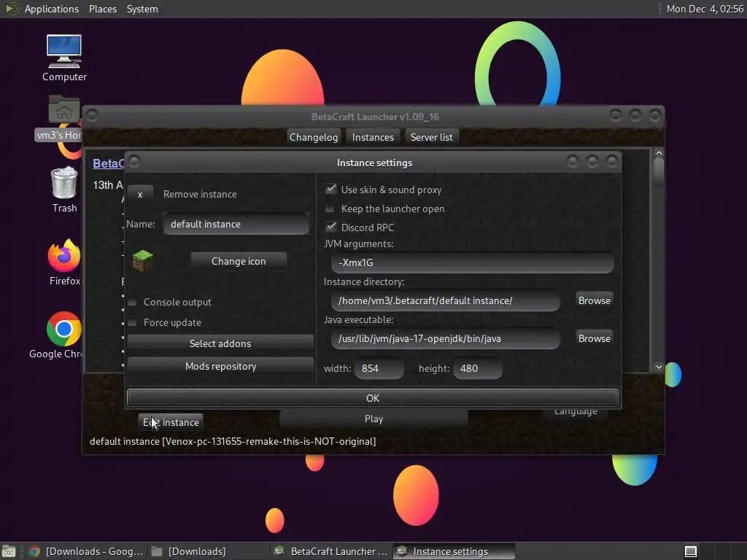This screenshot has width=747, height=560.
Task: Select Instance settings taskbar entry
Action: pos(454,551)
